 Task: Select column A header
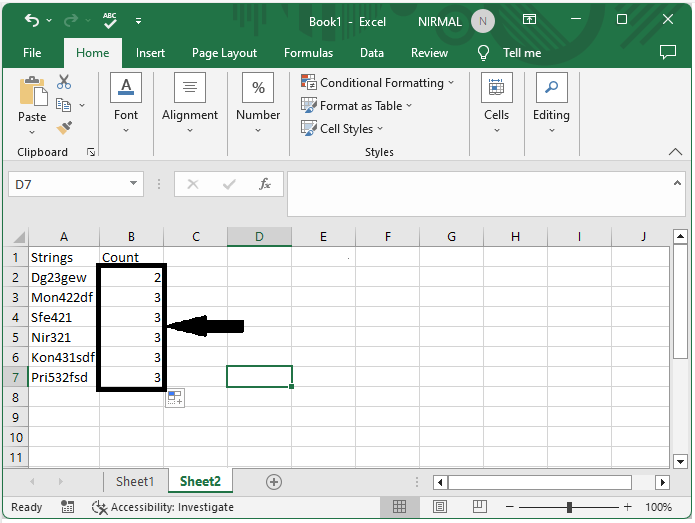point(64,237)
